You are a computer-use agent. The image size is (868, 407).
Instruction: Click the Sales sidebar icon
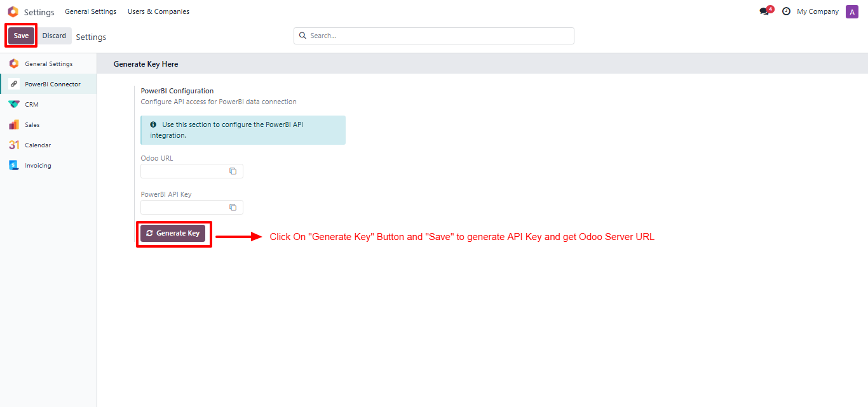tap(14, 124)
